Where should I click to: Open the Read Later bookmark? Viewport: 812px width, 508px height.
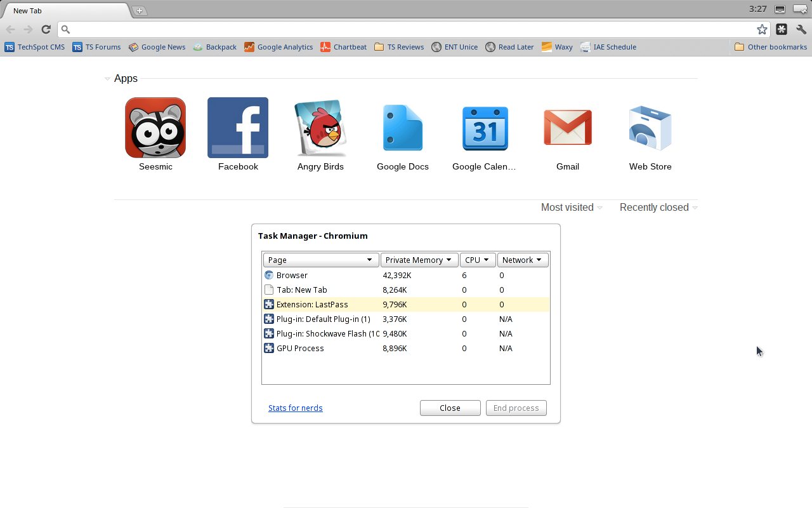tap(509, 47)
